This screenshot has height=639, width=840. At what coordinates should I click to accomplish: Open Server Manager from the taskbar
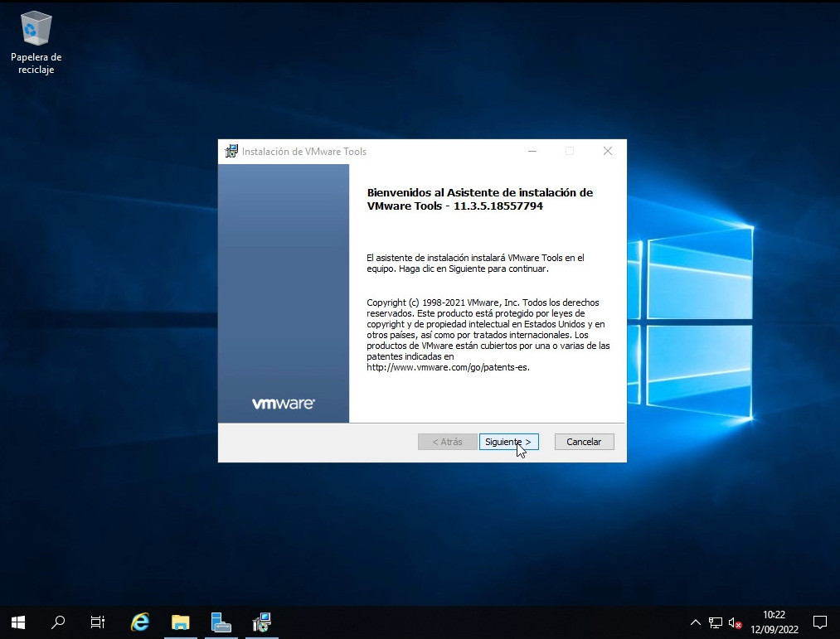coord(221,622)
